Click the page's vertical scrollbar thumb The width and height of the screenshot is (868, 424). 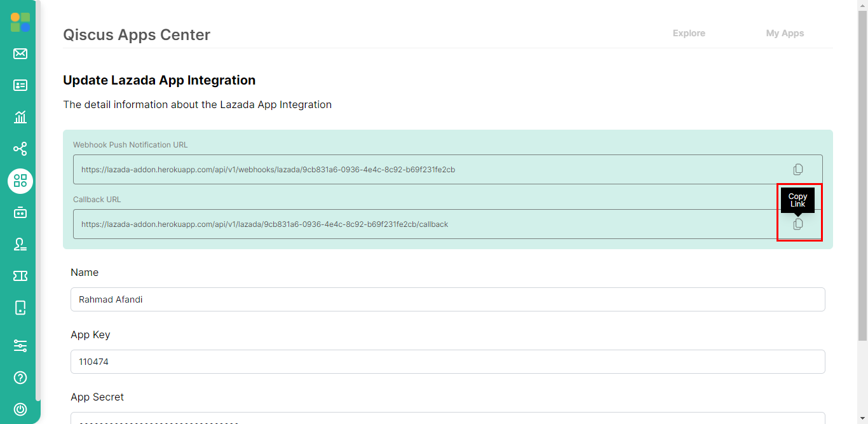[x=863, y=175]
